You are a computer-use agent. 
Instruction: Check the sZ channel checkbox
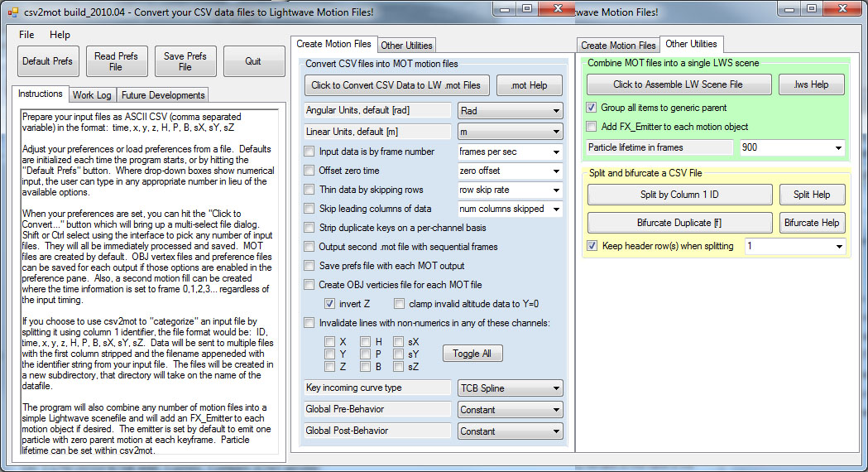coord(399,366)
